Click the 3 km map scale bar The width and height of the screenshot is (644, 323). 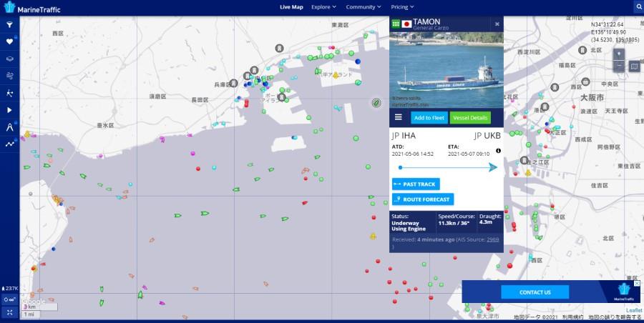(x=40, y=307)
